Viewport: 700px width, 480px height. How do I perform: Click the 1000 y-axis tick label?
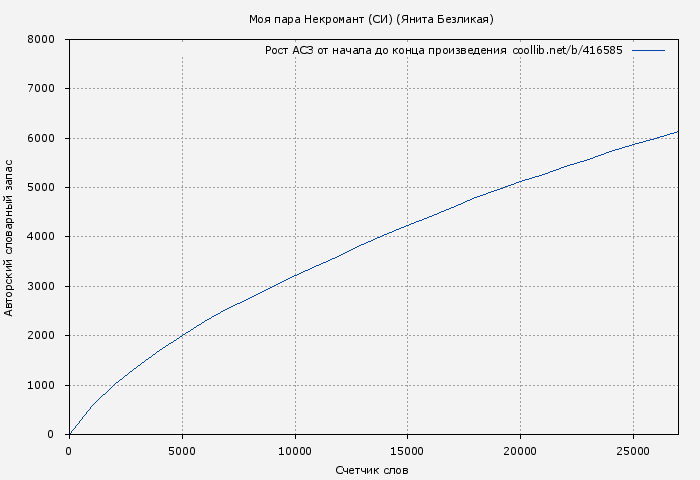pos(40,385)
